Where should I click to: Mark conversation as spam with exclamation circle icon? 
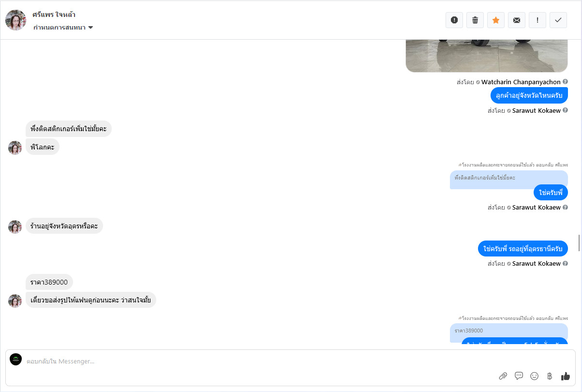click(454, 20)
